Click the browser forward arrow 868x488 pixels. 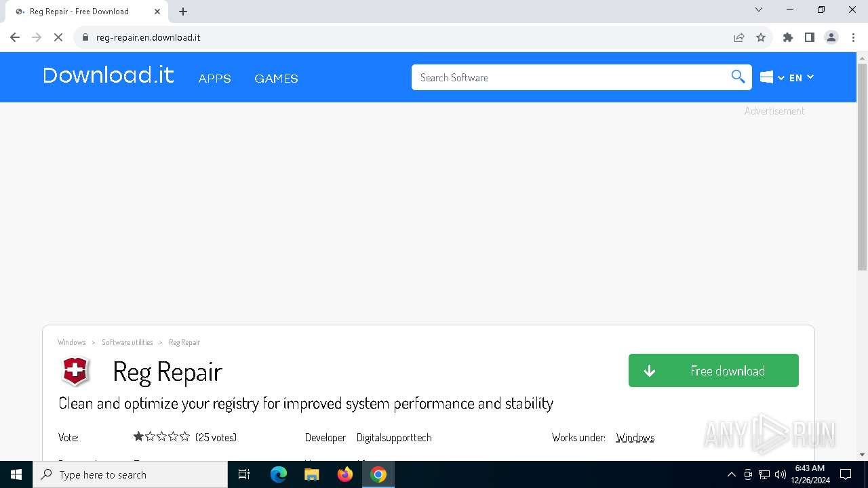click(x=37, y=37)
